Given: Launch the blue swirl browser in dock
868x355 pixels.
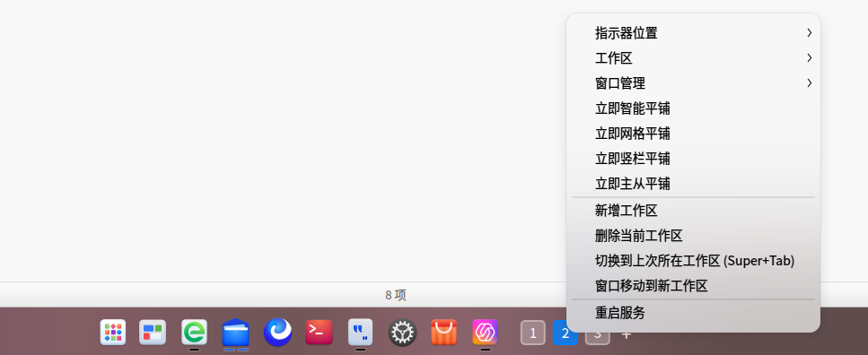Looking at the screenshot, I should (x=277, y=333).
